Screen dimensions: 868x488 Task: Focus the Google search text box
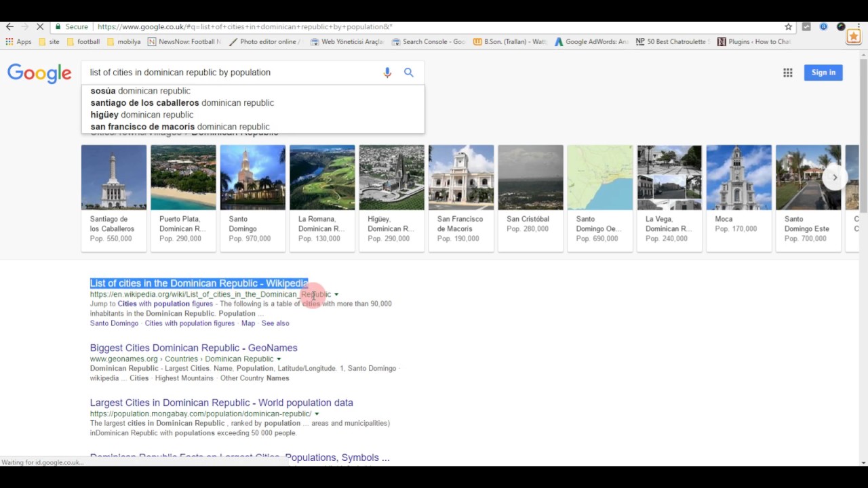(x=231, y=73)
